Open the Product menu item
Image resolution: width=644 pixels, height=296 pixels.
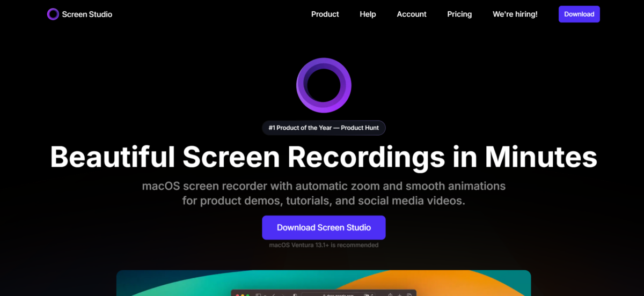[325, 14]
